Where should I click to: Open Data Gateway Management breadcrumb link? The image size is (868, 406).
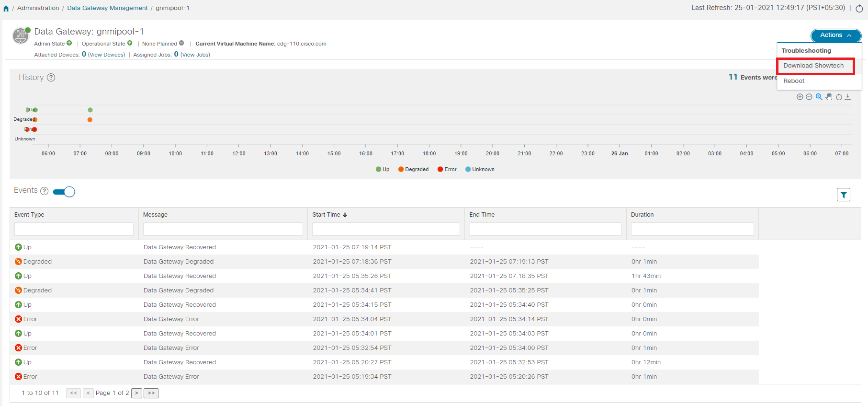pyautogui.click(x=107, y=8)
